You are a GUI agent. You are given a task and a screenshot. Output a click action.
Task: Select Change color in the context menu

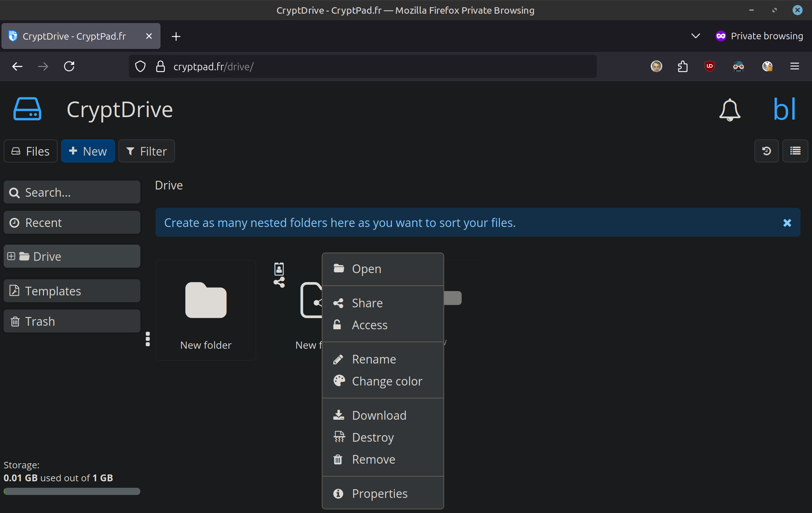point(387,381)
